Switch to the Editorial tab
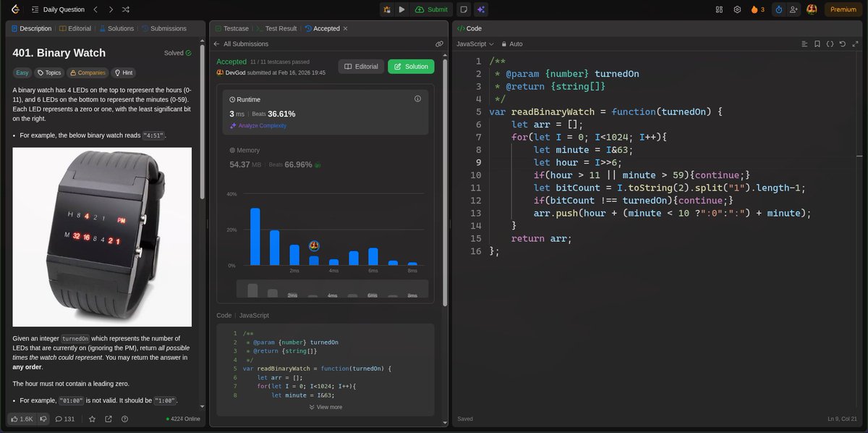Image resolution: width=868 pixels, height=433 pixels. point(75,28)
